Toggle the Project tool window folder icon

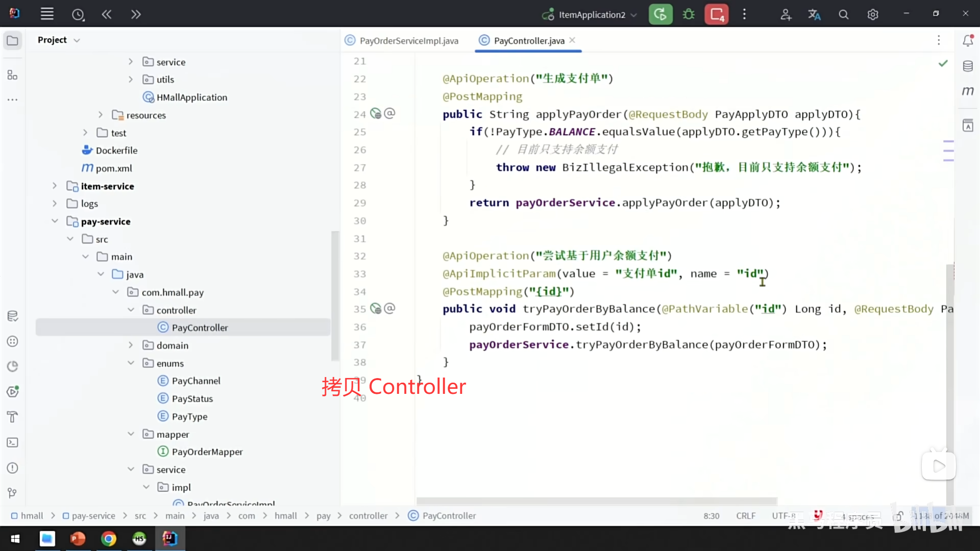click(x=13, y=41)
